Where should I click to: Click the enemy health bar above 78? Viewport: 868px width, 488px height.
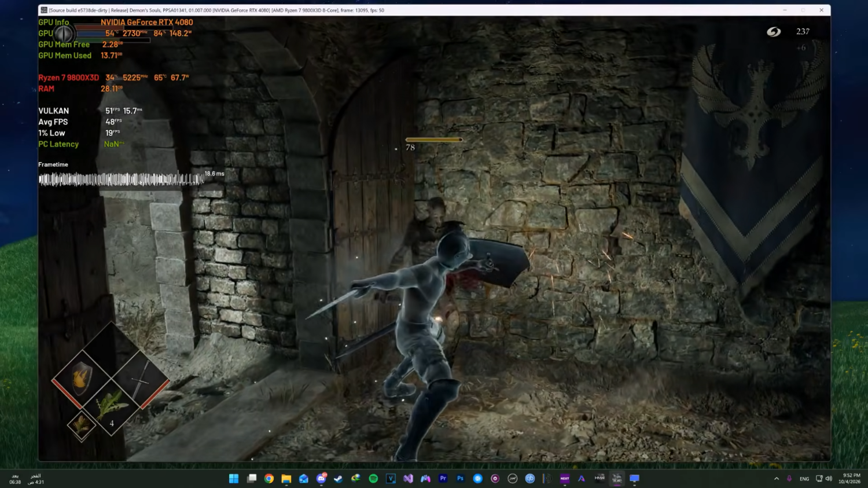[x=434, y=140]
